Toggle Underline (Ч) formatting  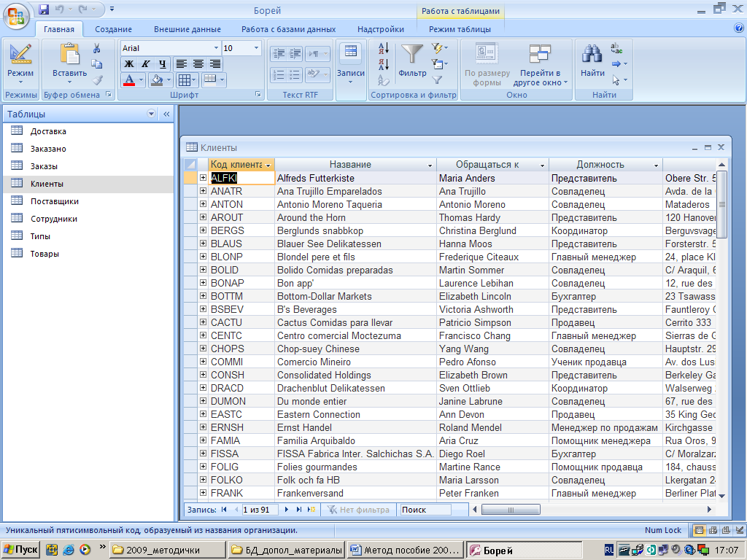(163, 64)
